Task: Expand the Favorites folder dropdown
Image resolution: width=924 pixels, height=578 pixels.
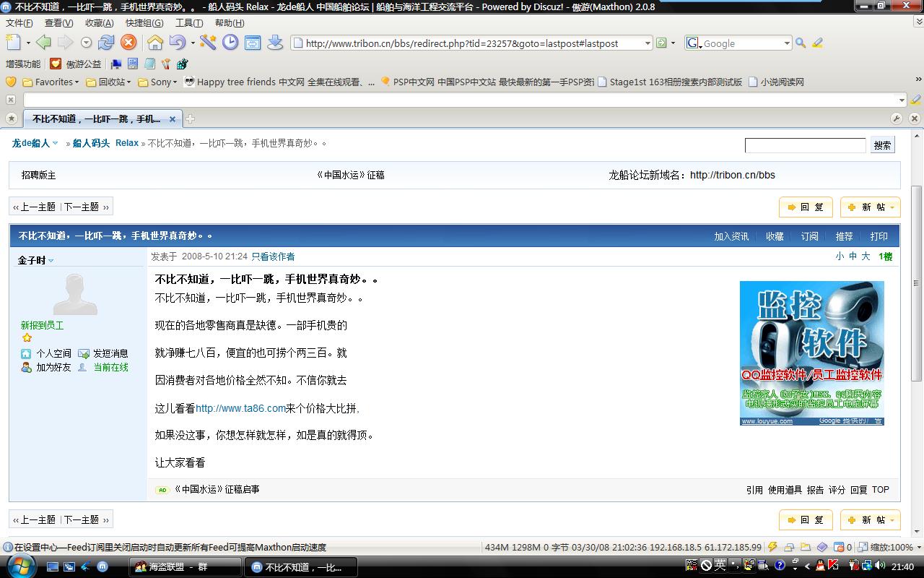Action: tap(77, 82)
